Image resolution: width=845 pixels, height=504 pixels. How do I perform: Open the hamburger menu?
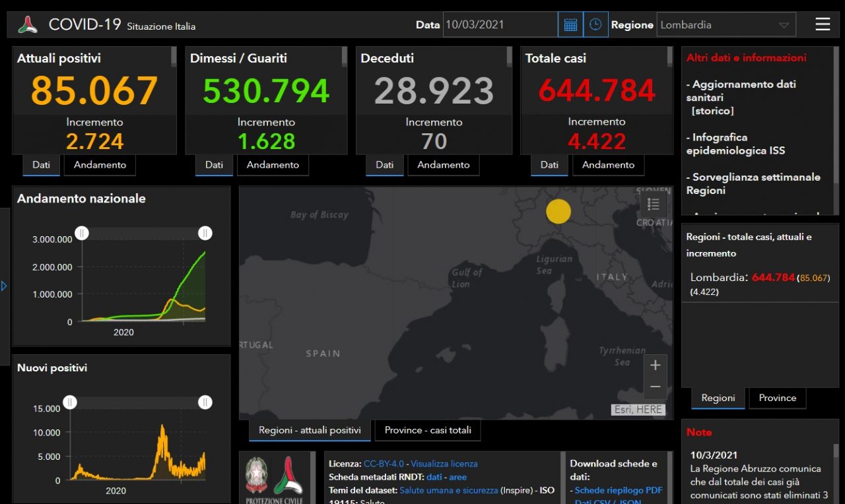coord(823,24)
